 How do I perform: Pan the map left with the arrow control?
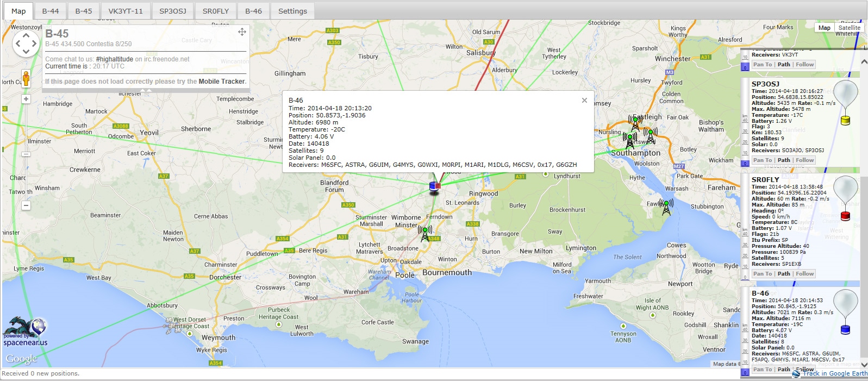(x=17, y=43)
